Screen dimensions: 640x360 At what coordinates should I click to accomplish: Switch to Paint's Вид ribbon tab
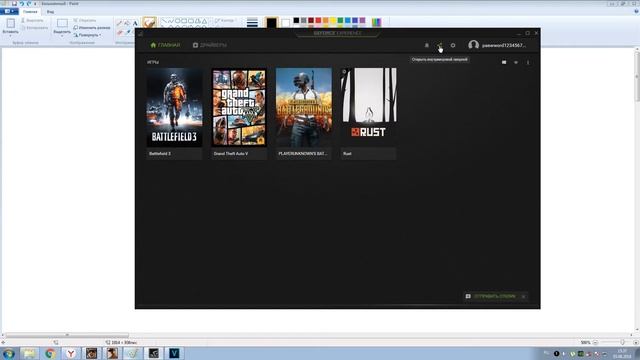(50, 12)
